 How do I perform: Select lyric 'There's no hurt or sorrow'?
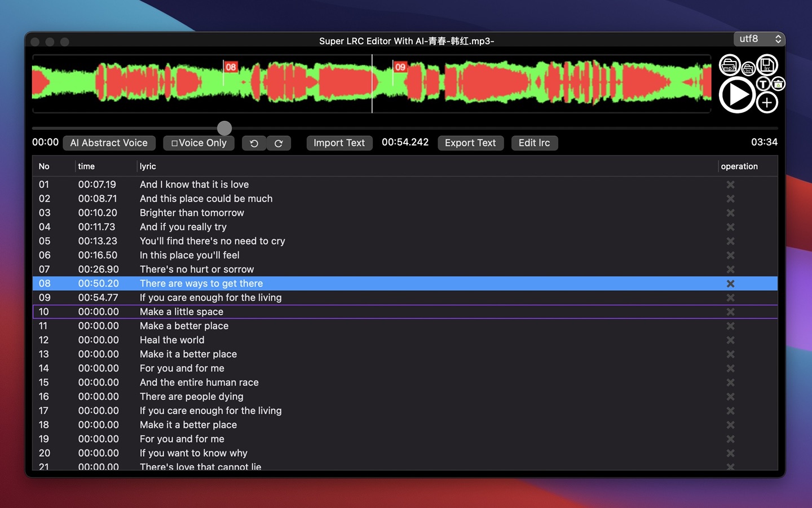click(197, 269)
